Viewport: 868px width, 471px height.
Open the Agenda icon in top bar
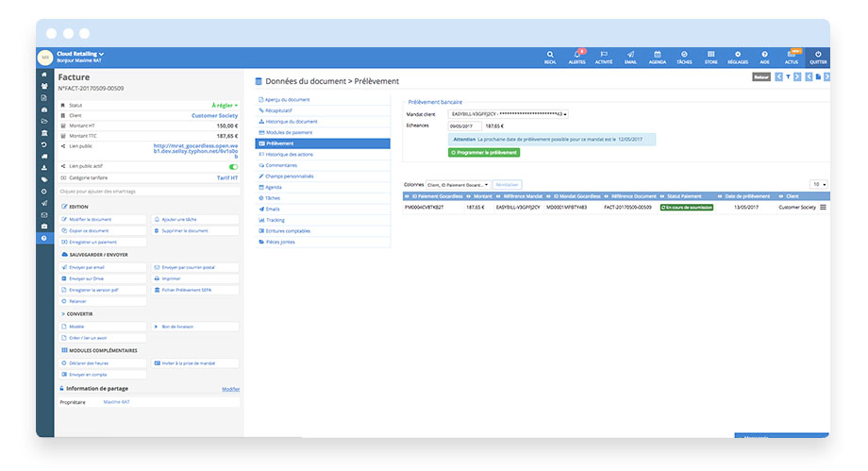click(x=657, y=54)
